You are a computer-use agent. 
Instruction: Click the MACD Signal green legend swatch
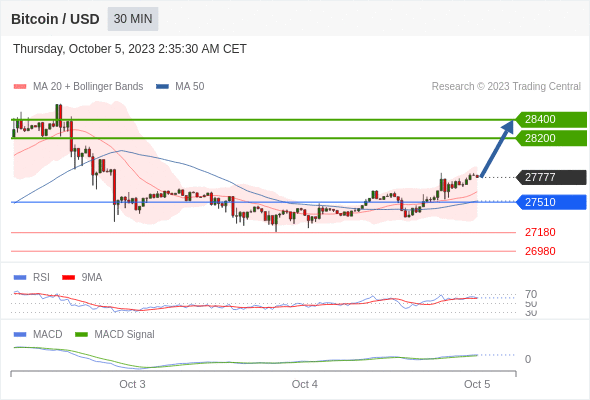tap(81, 335)
